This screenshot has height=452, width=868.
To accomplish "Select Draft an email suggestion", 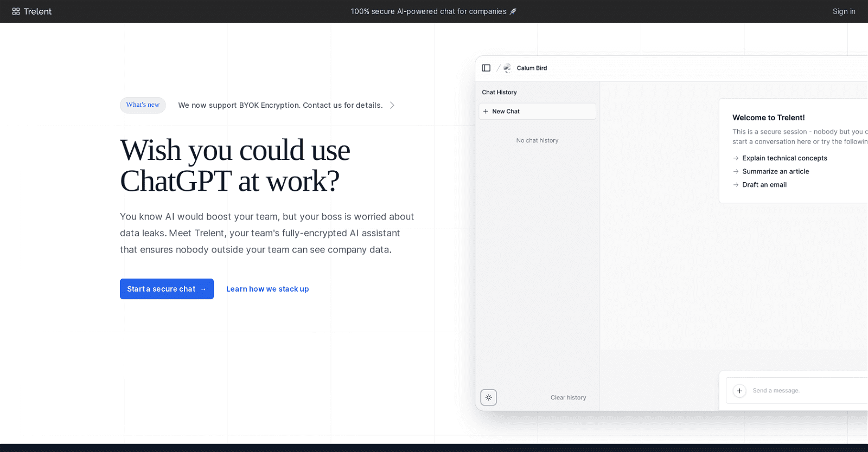I will pyautogui.click(x=764, y=185).
